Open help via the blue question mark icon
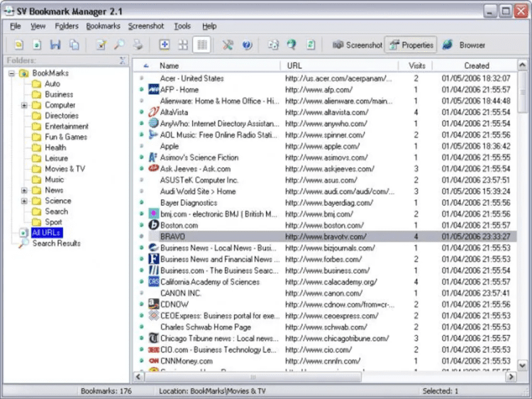The height and width of the screenshot is (399, 532). (247, 45)
